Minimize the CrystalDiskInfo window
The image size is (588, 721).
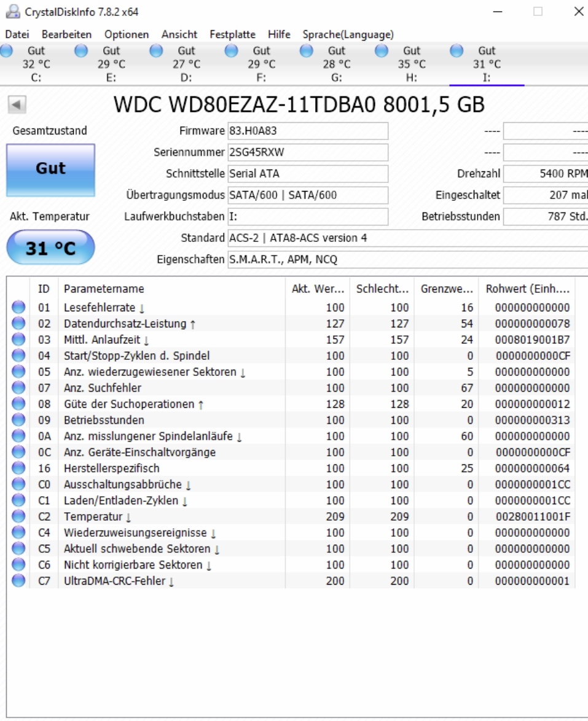click(x=498, y=12)
